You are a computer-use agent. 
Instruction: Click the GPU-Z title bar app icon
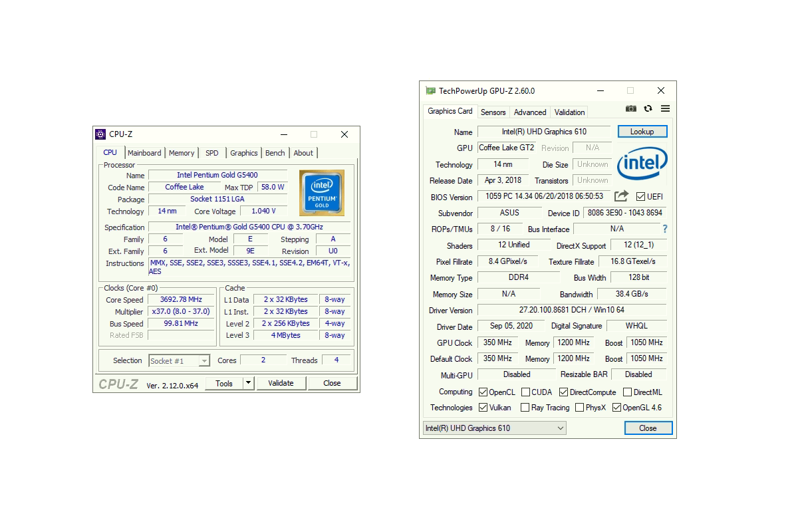431,91
